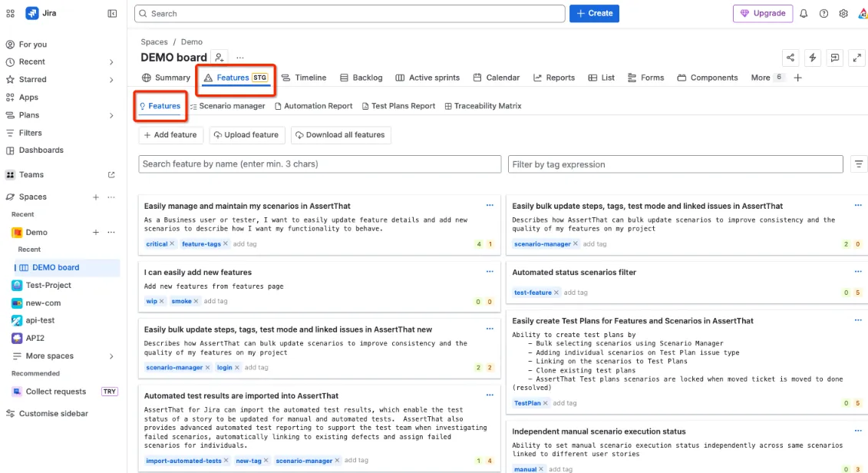Expand the Plans section in sidebar
Viewport: 868px width, 473px height.
coord(111,115)
